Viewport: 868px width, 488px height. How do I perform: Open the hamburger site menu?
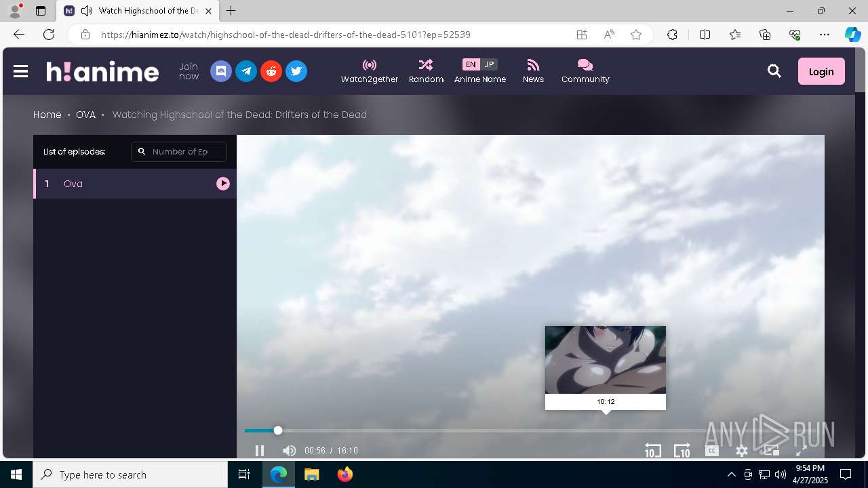(20, 71)
